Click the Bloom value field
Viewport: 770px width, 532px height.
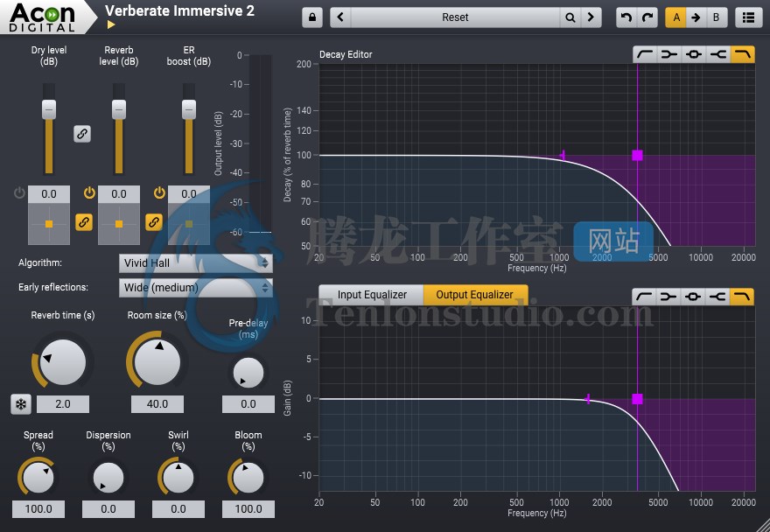(248, 509)
